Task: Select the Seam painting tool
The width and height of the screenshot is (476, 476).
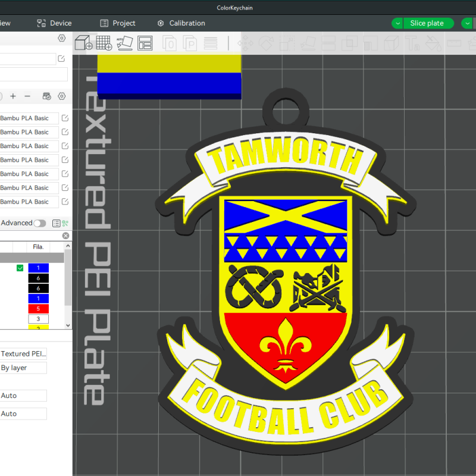Action: point(392,43)
